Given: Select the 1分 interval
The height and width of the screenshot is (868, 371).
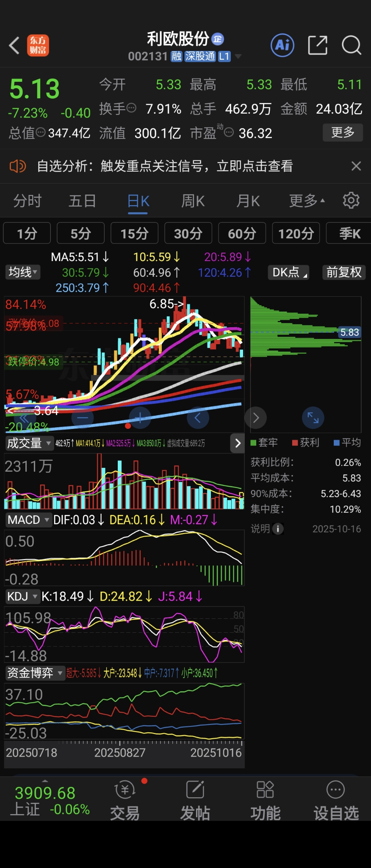Looking at the screenshot, I should [27, 233].
